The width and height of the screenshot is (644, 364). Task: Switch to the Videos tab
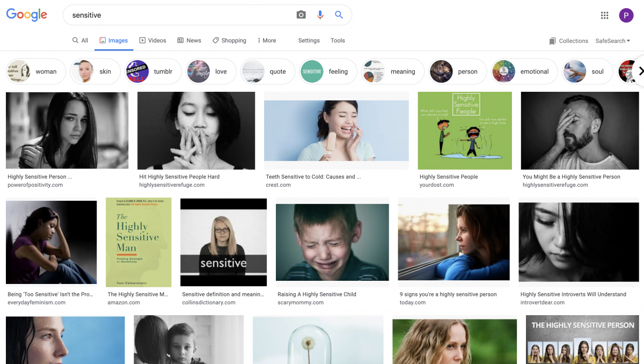pos(153,40)
